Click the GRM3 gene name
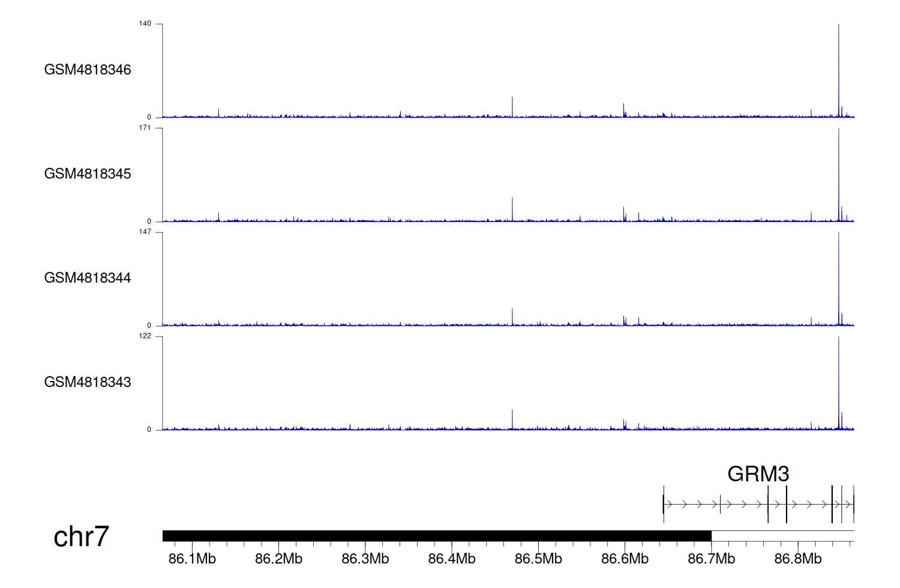Screen dimensions: 900x588 tap(758, 474)
